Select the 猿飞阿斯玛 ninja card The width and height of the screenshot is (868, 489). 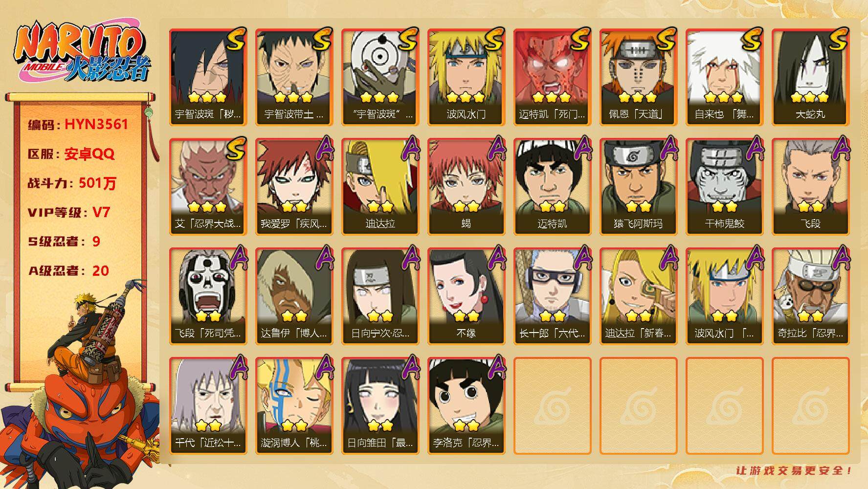[x=638, y=187]
